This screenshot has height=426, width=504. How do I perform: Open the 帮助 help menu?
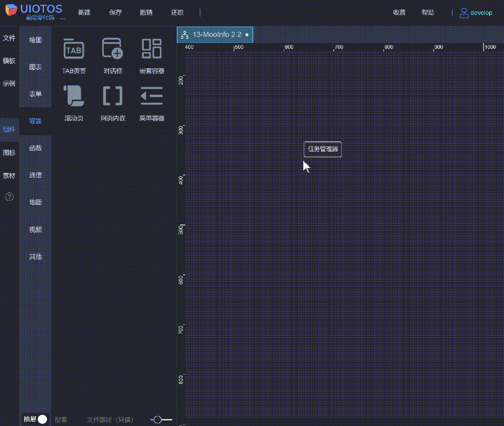[x=428, y=13]
